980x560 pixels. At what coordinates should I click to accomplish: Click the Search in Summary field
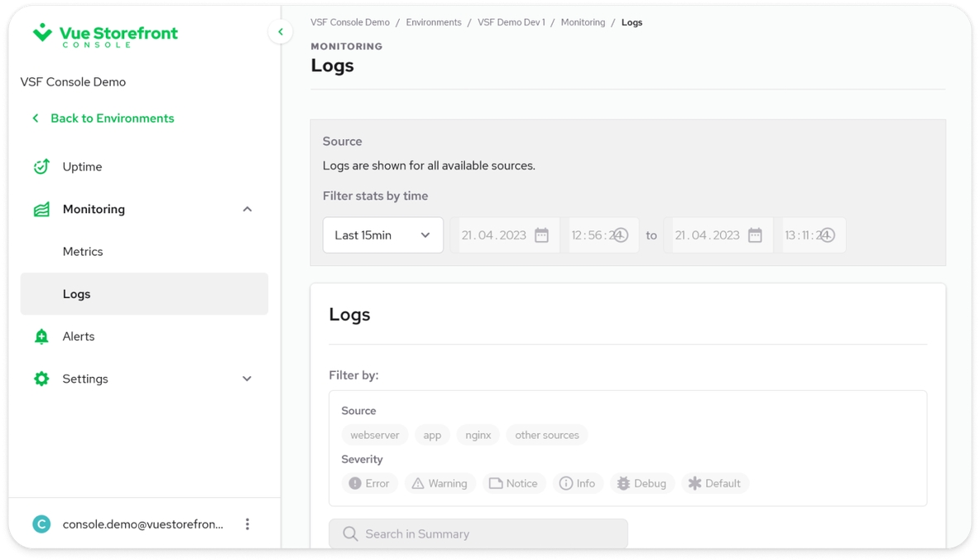point(478,533)
